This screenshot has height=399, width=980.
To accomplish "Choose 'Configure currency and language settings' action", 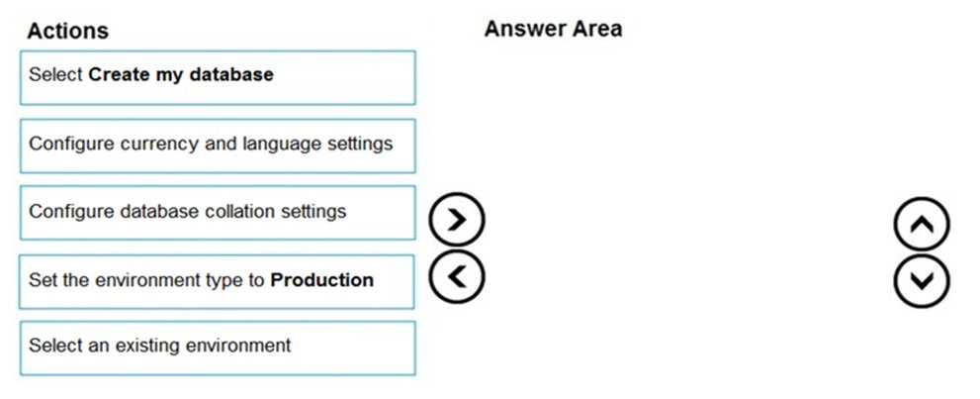I will pyautogui.click(x=218, y=146).
